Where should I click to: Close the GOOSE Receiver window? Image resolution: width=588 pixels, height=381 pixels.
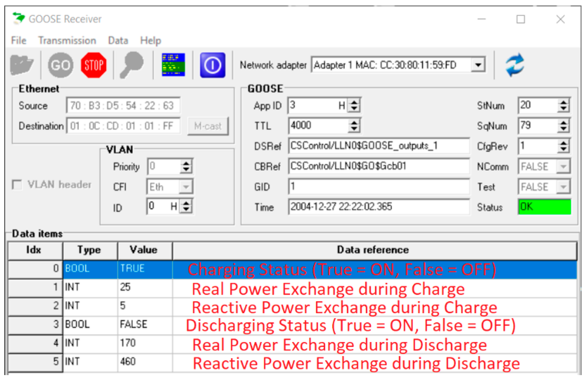(x=560, y=19)
